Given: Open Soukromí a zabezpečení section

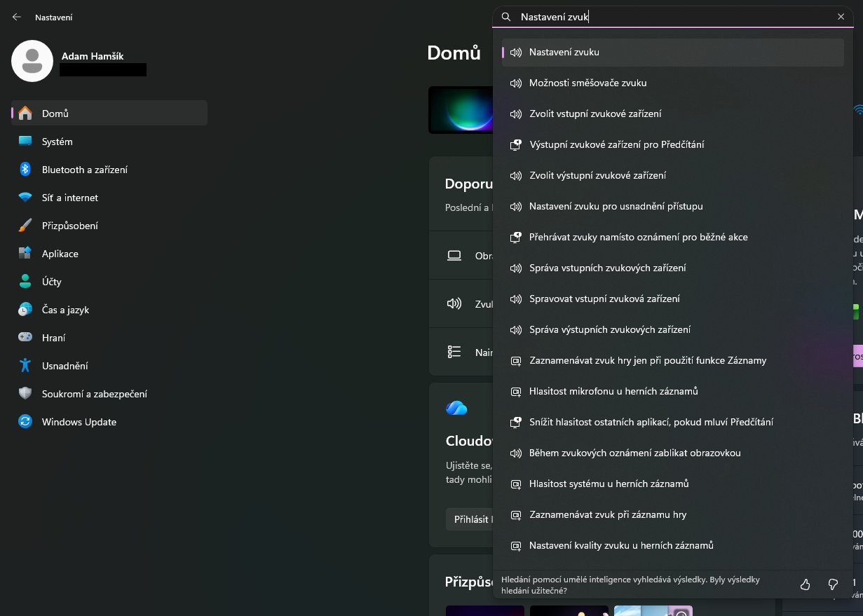Looking at the screenshot, I should click(94, 394).
